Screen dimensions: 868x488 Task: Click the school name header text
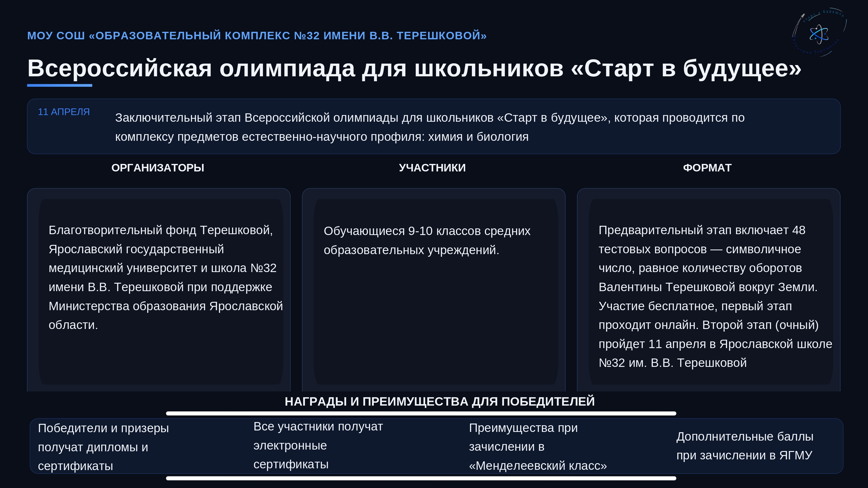(x=257, y=35)
